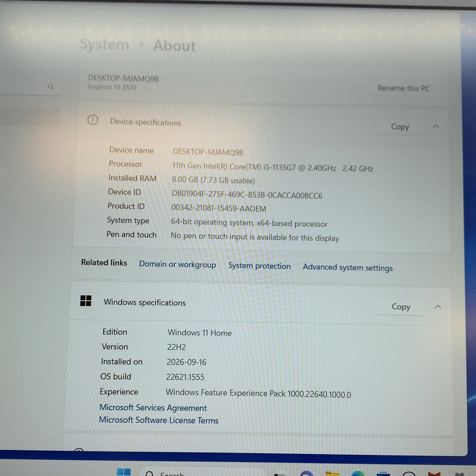Viewport: 476px width, 476px height.
Task: Click the Product ID value 00342-21081-15459-AAOEM
Action: pos(219,208)
